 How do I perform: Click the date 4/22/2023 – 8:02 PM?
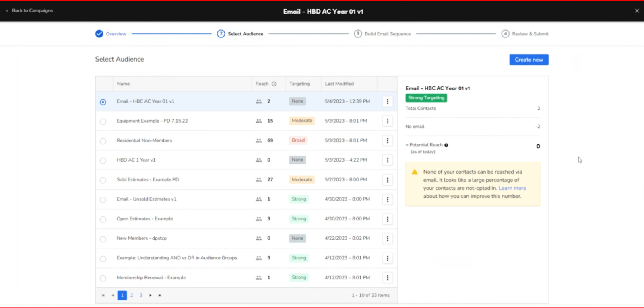click(x=347, y=238)
